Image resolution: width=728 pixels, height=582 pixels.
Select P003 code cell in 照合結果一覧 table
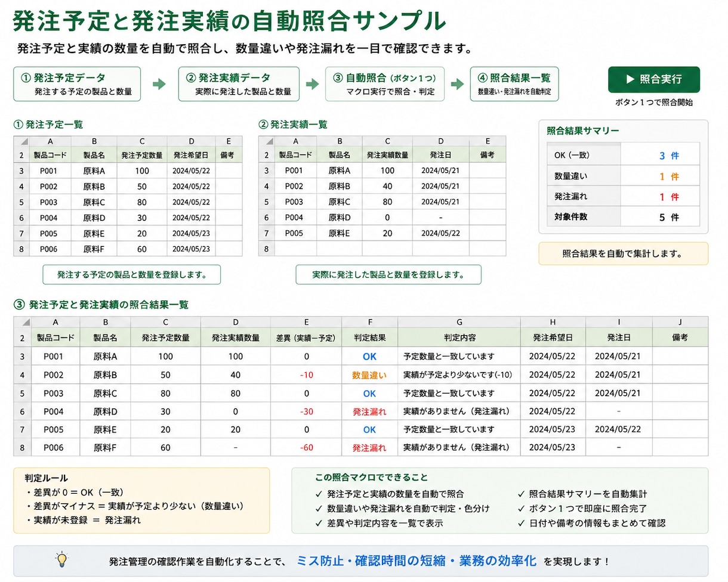54,394
